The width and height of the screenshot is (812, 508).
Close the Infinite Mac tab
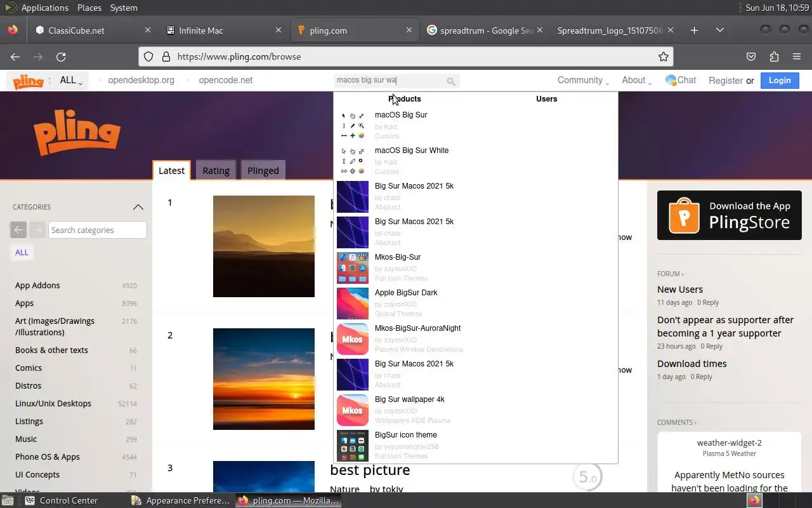point(278,30)
